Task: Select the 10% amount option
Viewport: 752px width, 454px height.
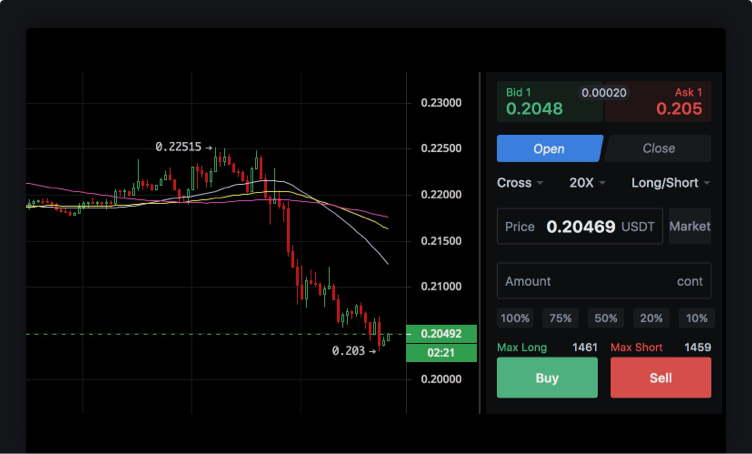Action: (x=697, y=318)
